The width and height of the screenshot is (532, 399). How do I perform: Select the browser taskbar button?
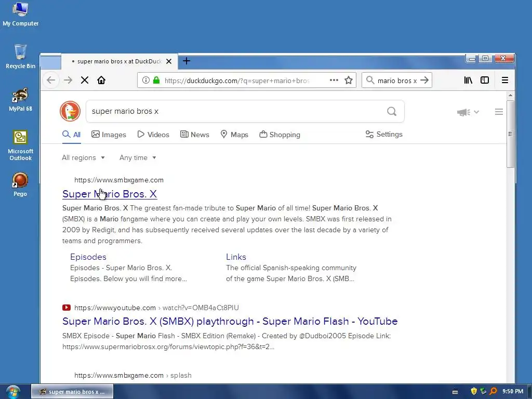(72, 392)
